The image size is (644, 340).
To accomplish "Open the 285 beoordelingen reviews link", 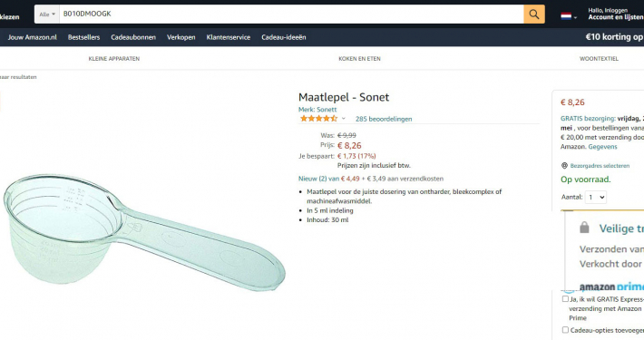I will [384, 119].
